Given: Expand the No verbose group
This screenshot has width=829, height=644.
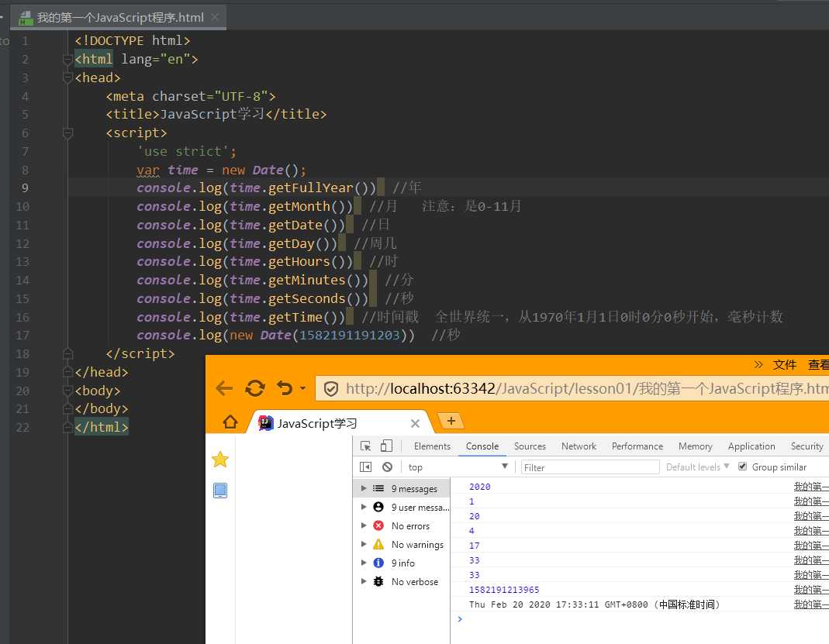Looking at the screenshot, I should 363,582.
